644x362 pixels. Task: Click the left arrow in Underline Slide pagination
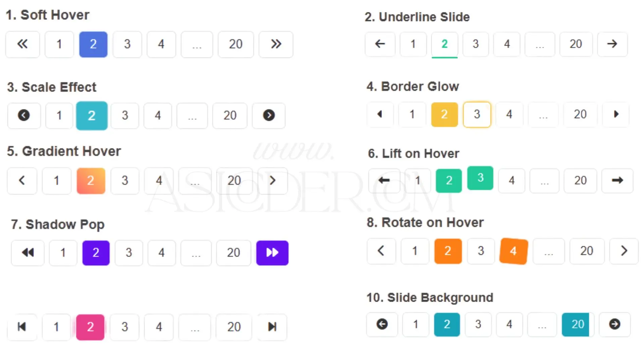tap(380, 44)
